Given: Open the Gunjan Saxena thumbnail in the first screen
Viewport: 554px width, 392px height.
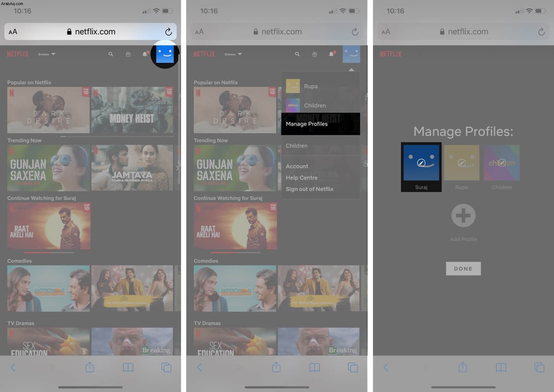Looking at the screenshot, I should pyautogui.click(x=48, y=168).
